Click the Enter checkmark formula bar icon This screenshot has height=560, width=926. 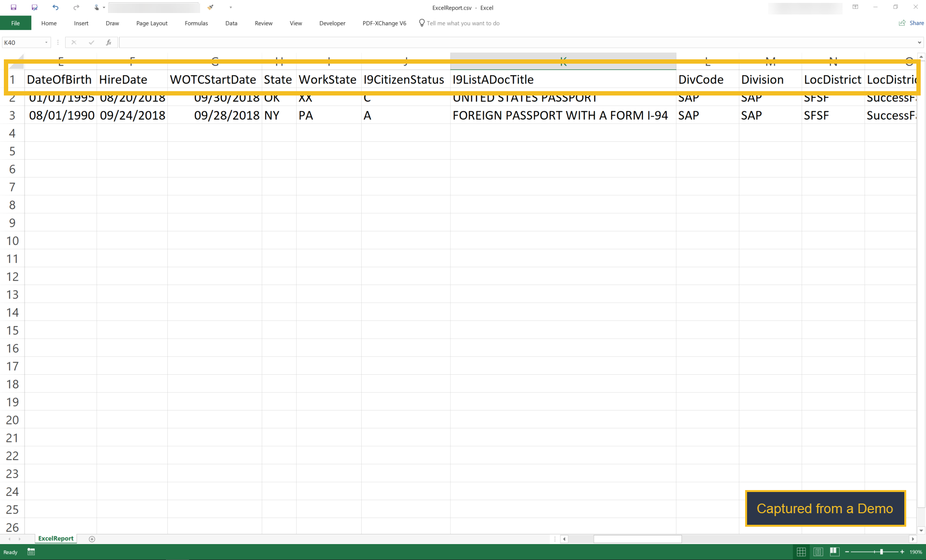click(x=91, y=42)
